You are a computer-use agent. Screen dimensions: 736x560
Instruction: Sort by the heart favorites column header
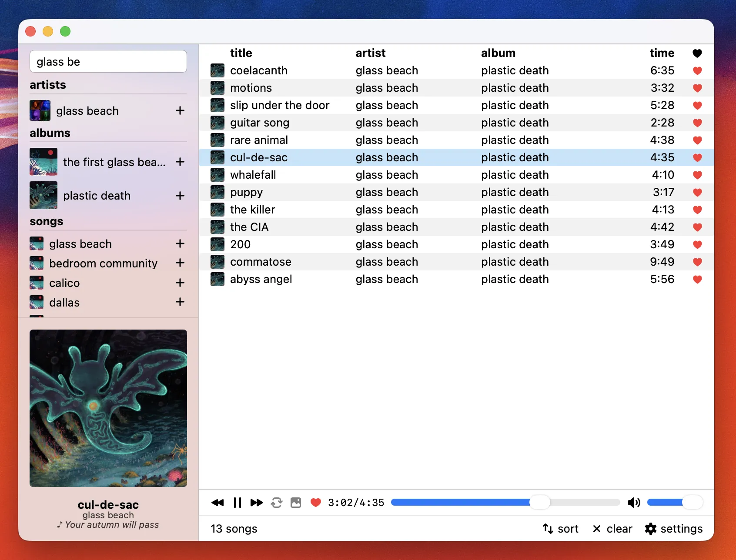pos(697,53)
